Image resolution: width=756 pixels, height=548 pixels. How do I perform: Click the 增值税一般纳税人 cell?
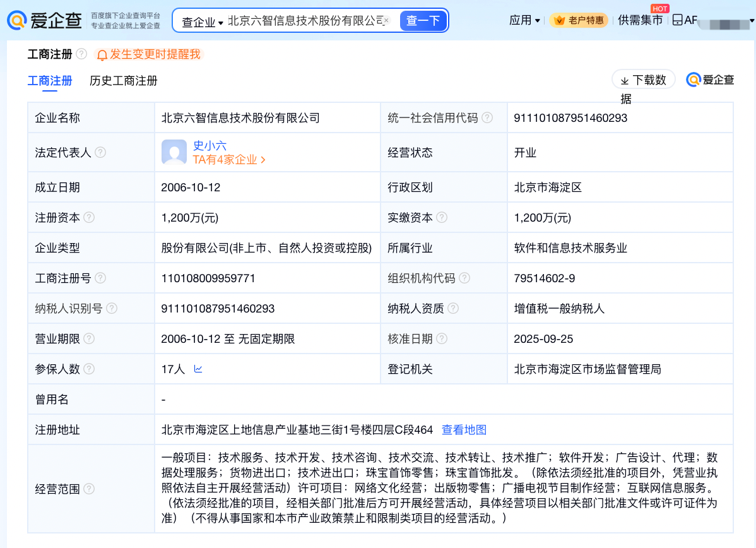coord(559,309)
